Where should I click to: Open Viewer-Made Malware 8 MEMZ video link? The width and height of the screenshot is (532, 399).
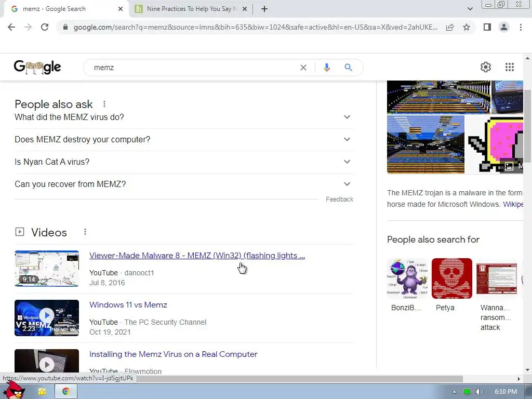[197, 256]
